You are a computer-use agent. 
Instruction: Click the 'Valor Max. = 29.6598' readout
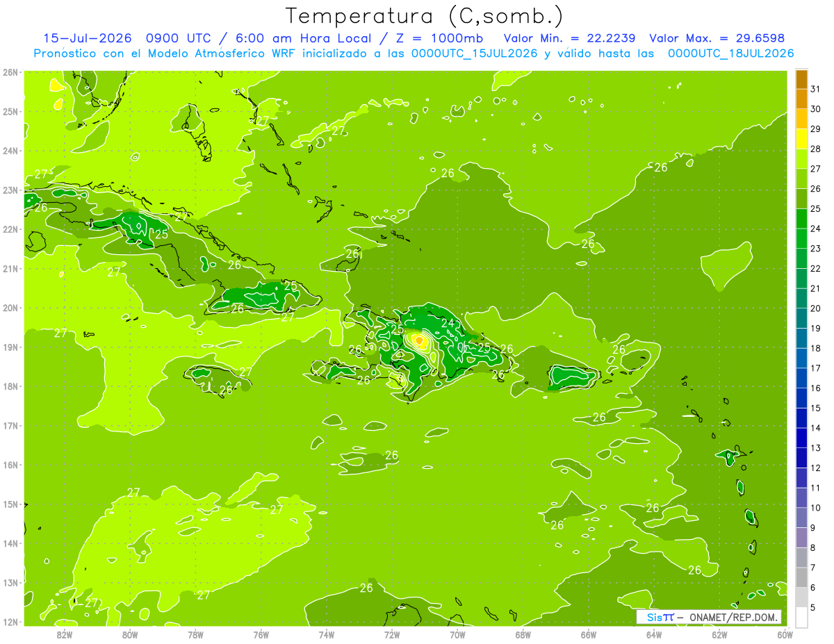pyautogui.click(x=717, y=38)
